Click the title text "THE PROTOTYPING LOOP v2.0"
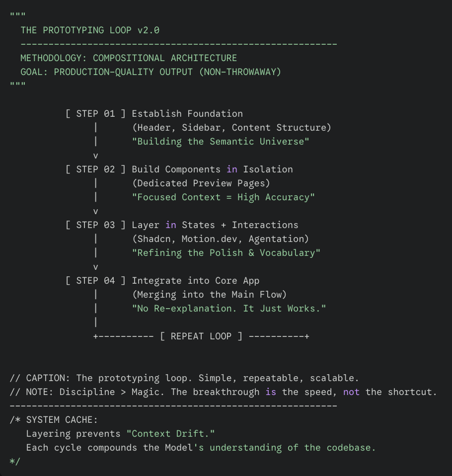 click(x=90, y=30)
